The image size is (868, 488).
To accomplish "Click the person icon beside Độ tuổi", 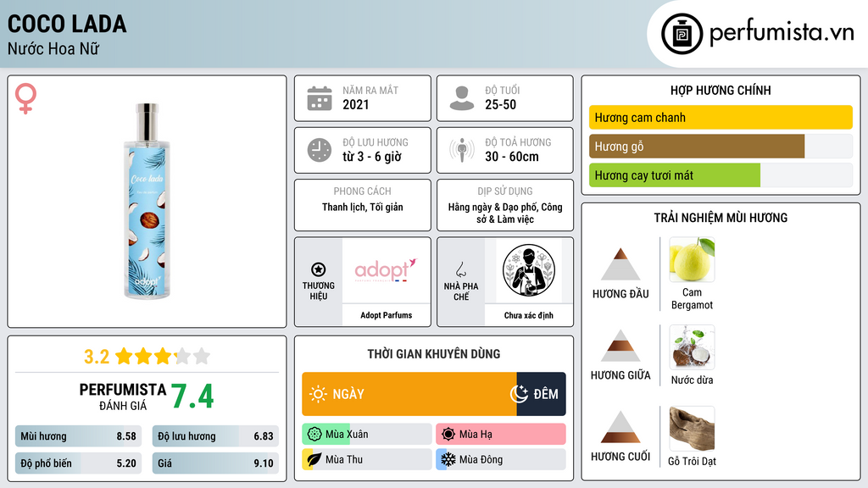I will 462,98.
